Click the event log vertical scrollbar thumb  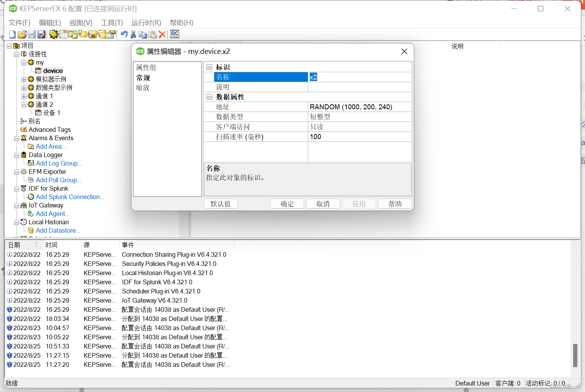pos(575,355)
